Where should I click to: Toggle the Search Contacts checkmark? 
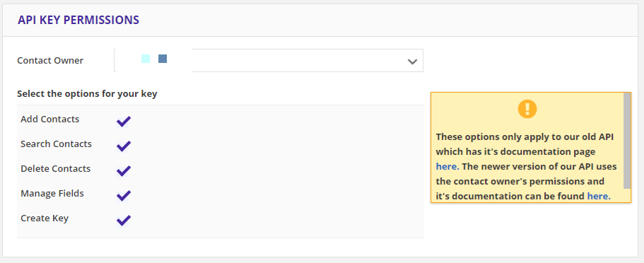pos(124,146)
